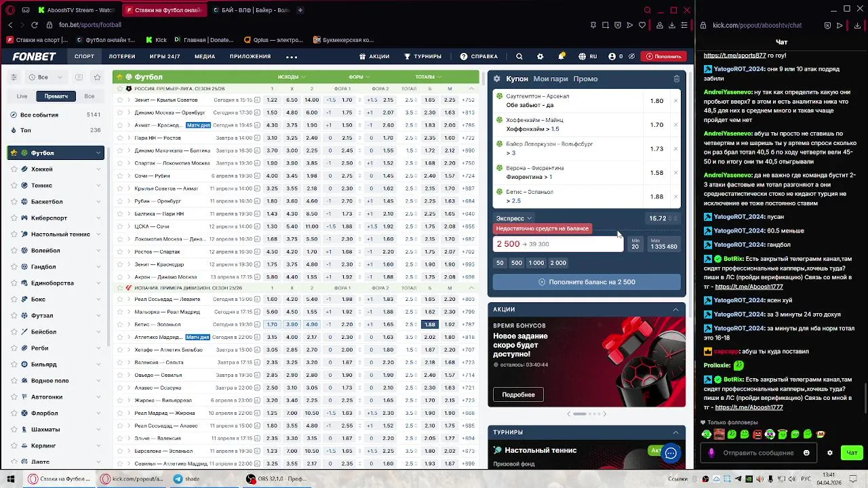Collapse Испания Примера Дивизион section
The image size is (868, 488).
coord(472,288)
